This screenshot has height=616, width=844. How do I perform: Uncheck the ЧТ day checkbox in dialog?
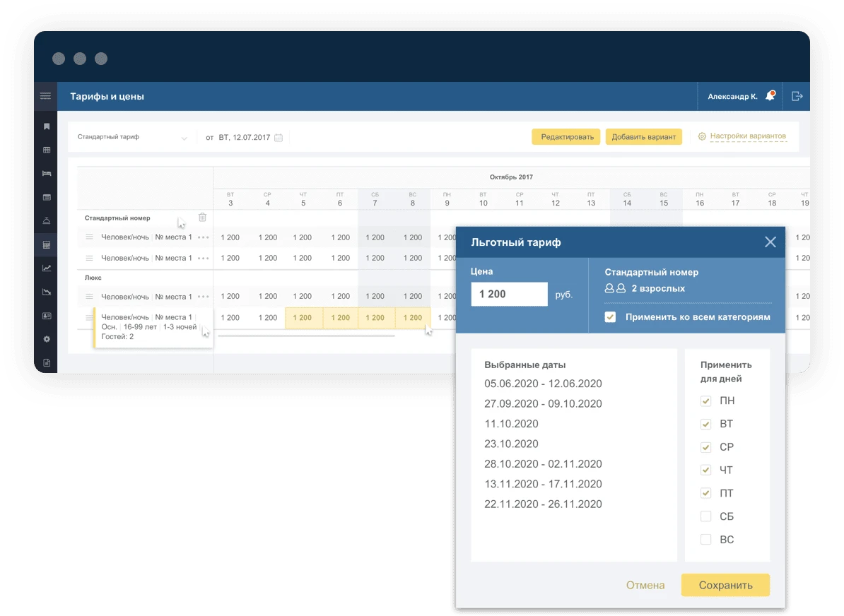(705, 470)
